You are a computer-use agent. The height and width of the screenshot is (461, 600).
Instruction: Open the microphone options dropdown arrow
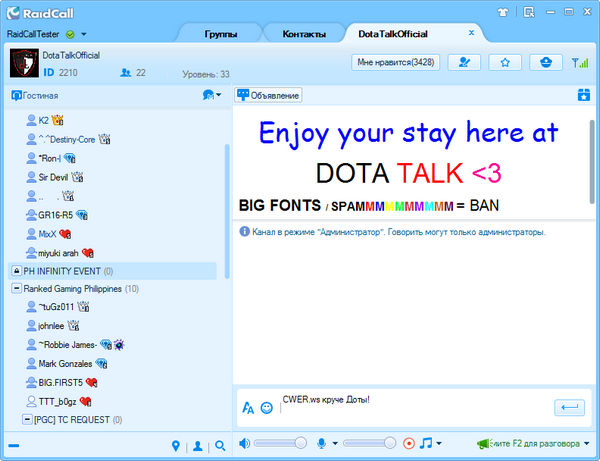335,443
